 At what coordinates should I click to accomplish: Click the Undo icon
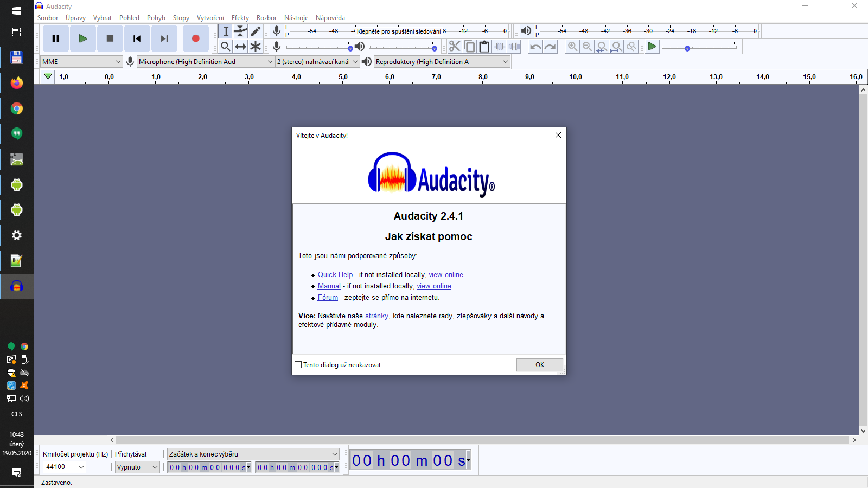535,47
